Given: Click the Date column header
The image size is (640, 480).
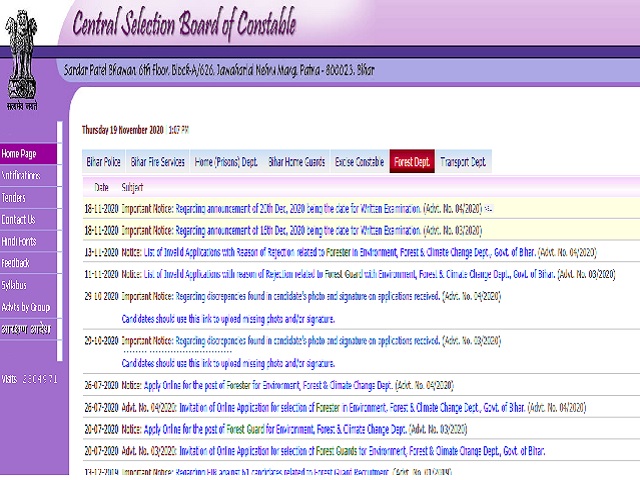Looking at the screenshot, I should [101, 187].
